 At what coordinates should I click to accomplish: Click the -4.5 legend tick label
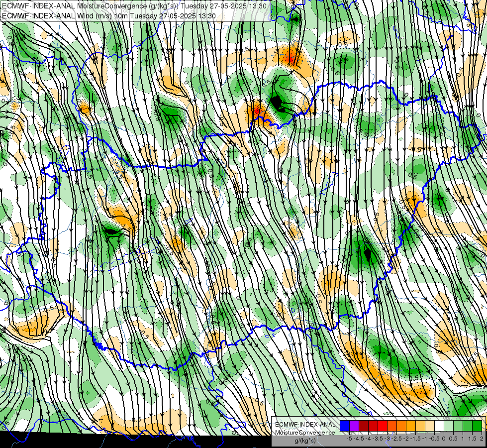359,439
